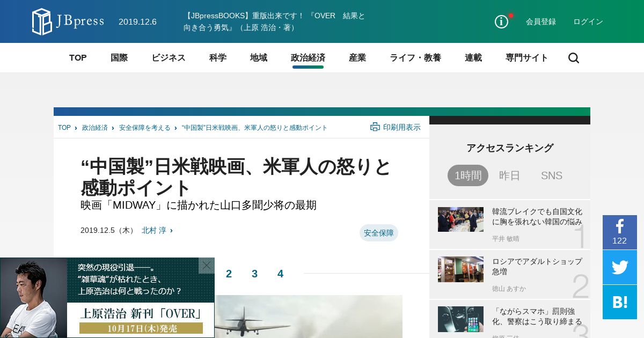Click the printer icon for print view
This screenshot has height=338, width=644.
(375, 127)
